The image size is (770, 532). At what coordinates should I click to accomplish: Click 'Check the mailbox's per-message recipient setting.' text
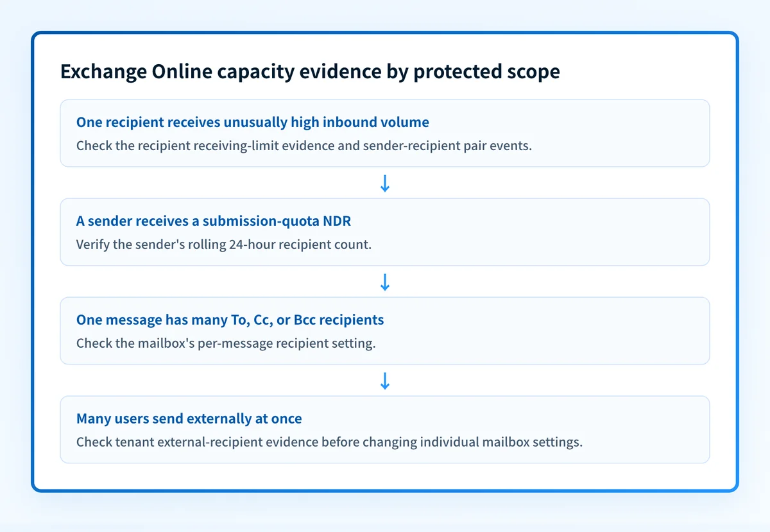tap(226, 343)
